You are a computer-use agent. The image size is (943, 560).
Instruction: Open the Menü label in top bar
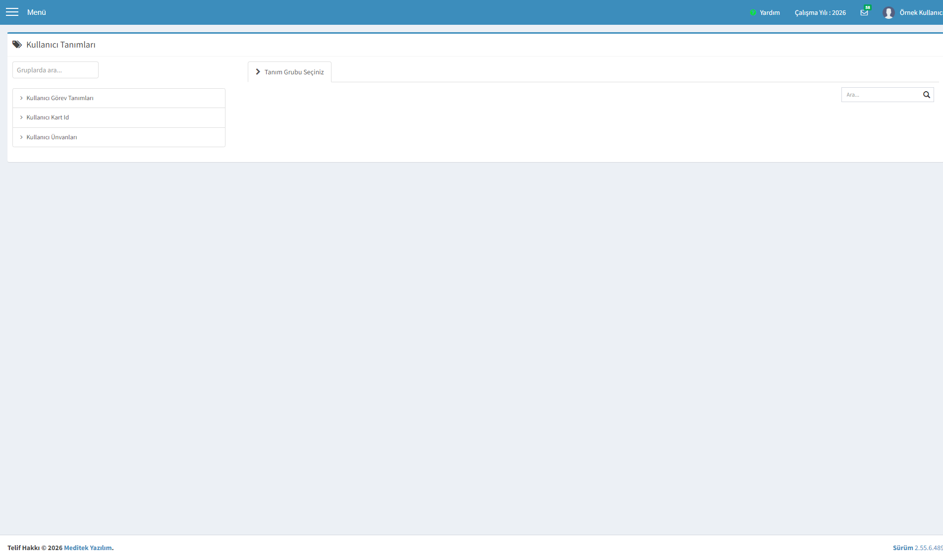coord(37,12)
